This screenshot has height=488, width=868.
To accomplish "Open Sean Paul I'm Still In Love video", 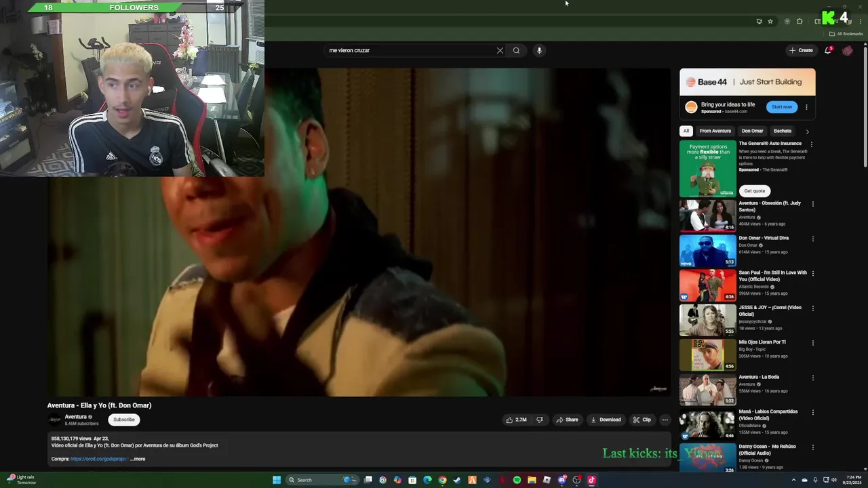I will coord(707,285).
